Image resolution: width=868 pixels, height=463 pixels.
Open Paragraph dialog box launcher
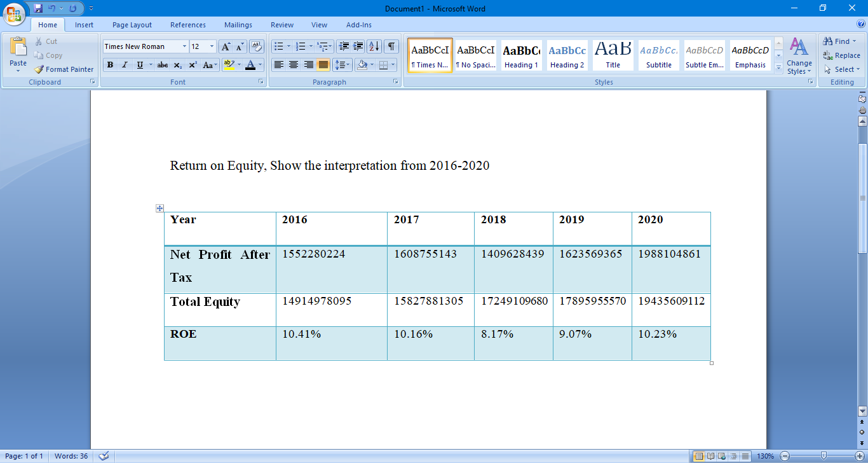395,82
